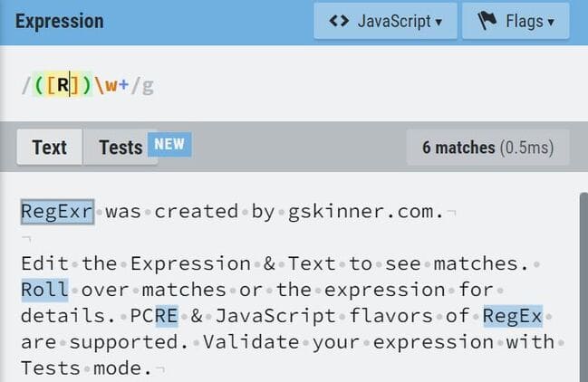Open the JavaScript flavor dropdown arrow
Image resolution: width=588 pixels, height=382 pixels.
click(439, 22)
